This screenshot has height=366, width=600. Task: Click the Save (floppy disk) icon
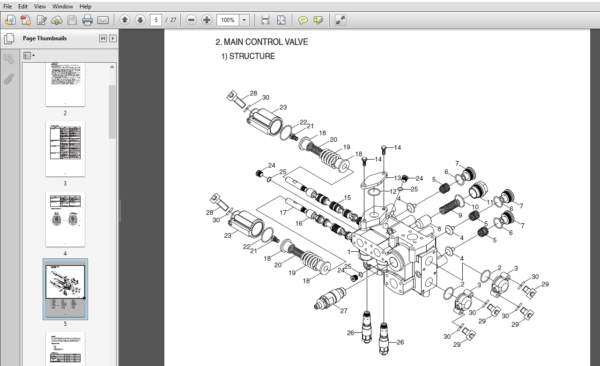[72, 20]
